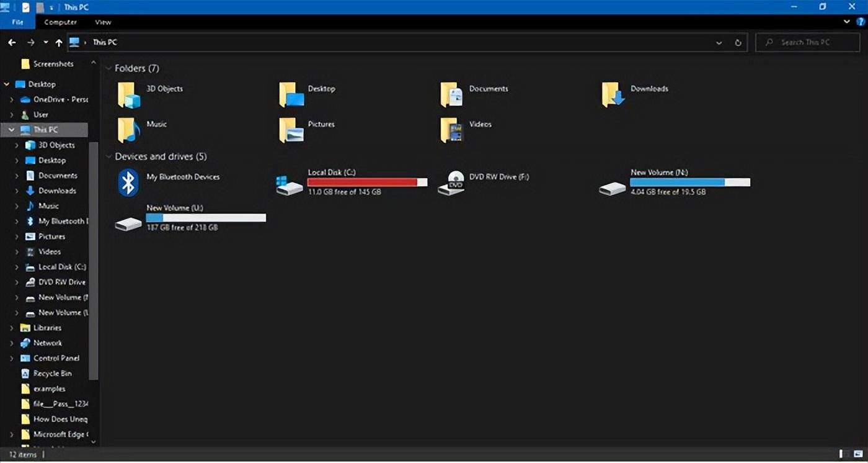Select DVD RW Drive in navigation tree
Image resolution: width=868 pixels, height=463 pixels.
(55, 282)
